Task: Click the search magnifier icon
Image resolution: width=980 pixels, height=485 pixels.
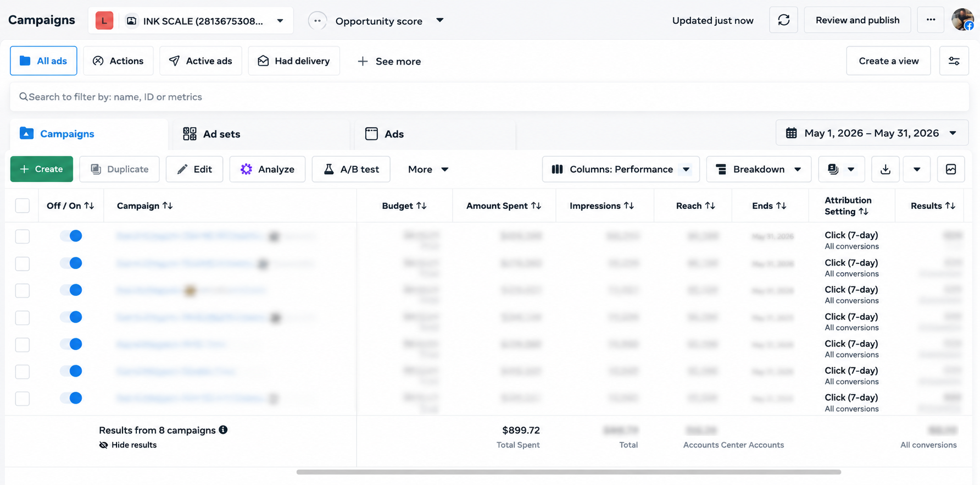Action: 23,97
